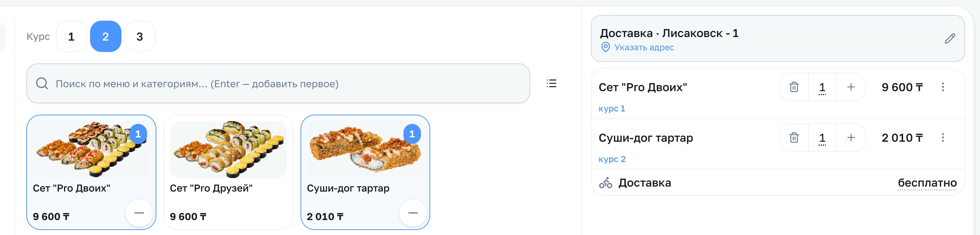The width and height of the screenshot is (980, 235).
Task: Toggle the menu list view icon
Action: (x=551, y=83)
